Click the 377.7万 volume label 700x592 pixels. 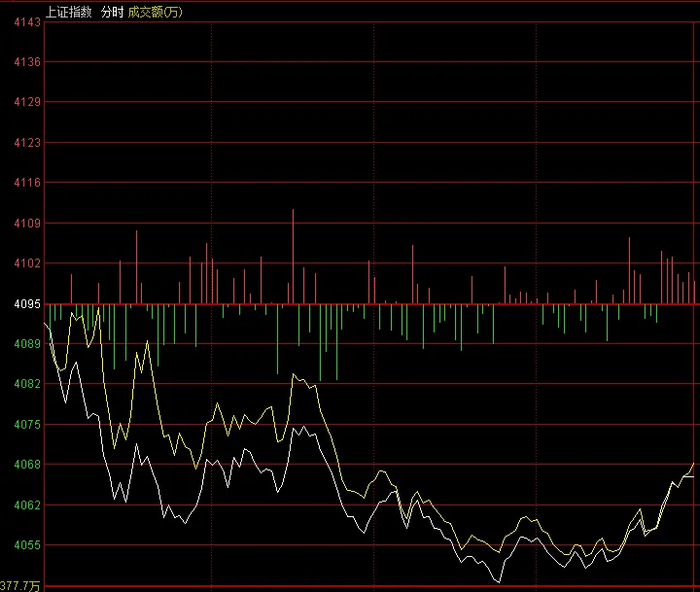point(20,586)
